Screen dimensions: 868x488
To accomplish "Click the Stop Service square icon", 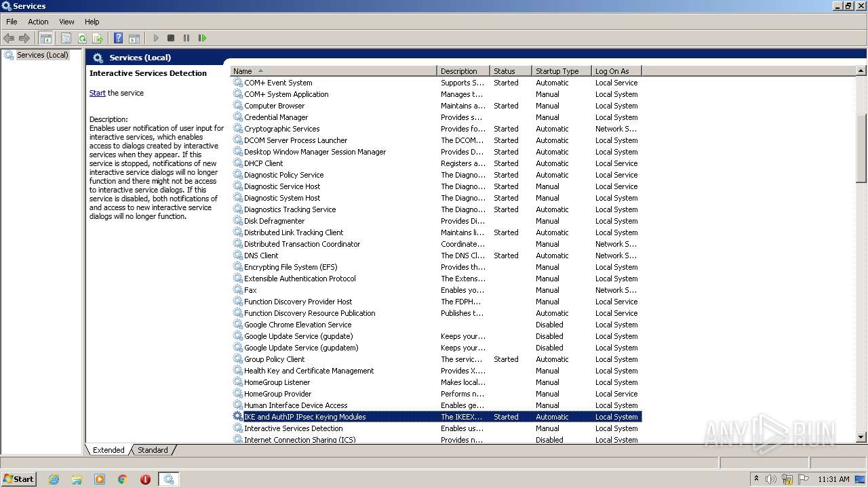I will coord(171,39).
